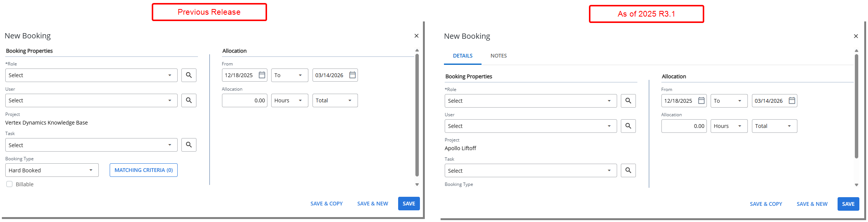Screen dimensions: 868x222
Task: Click Task search icon beside Apollo Liftoff project
Action: (628, 170)
